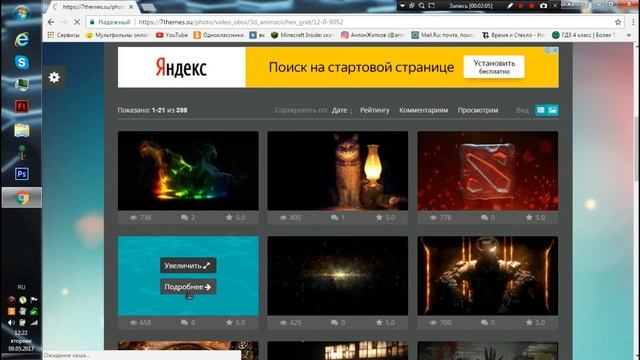640x360 pixels.
Task: Sort wallpapers by Просмотрам
Action: 478,110
